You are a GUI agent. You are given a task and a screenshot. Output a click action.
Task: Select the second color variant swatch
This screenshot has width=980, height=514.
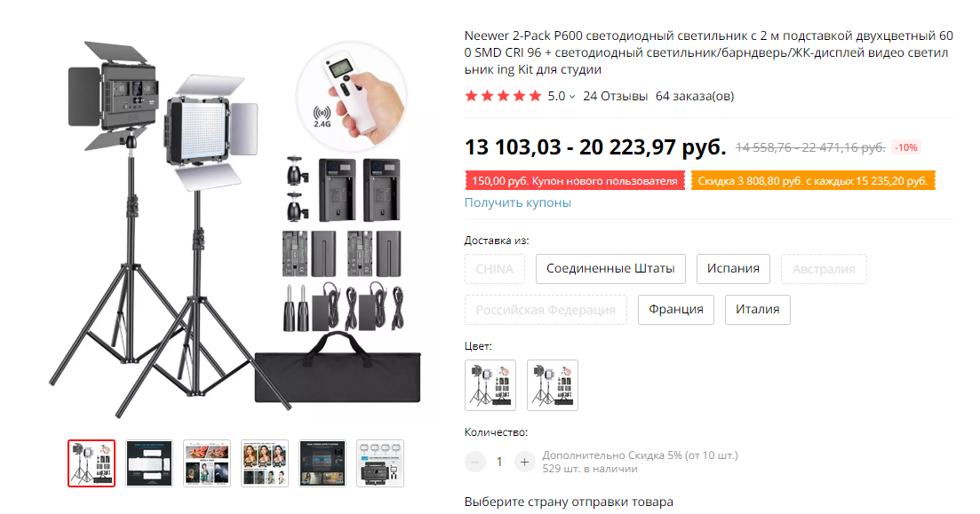pos(553,385)
